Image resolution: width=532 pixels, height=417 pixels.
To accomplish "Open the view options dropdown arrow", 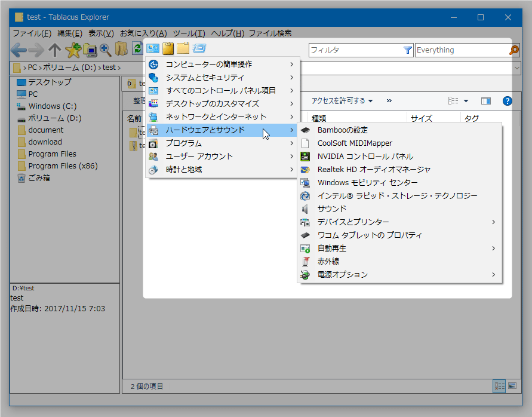I will coord(466,101).
